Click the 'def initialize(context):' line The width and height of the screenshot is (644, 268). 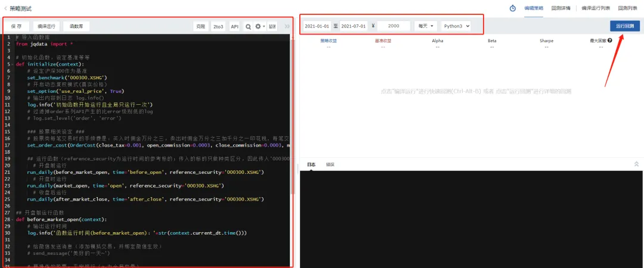tap(49, 64)
